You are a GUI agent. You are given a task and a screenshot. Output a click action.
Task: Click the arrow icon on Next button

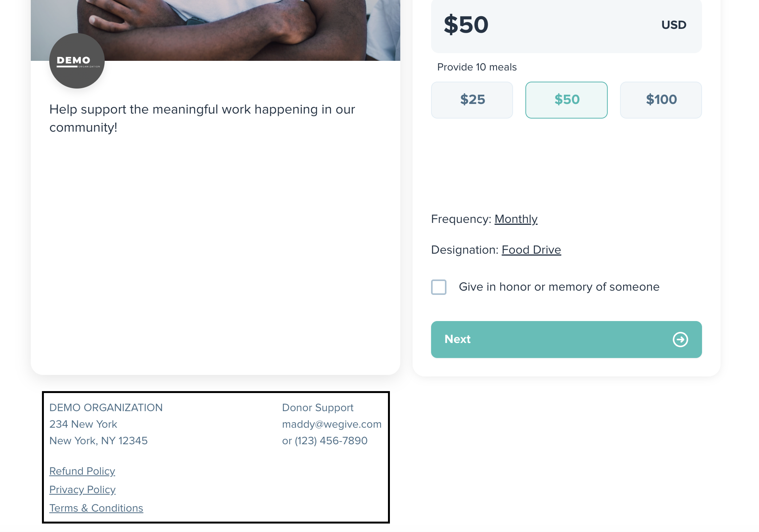click(x=680, y=340)
